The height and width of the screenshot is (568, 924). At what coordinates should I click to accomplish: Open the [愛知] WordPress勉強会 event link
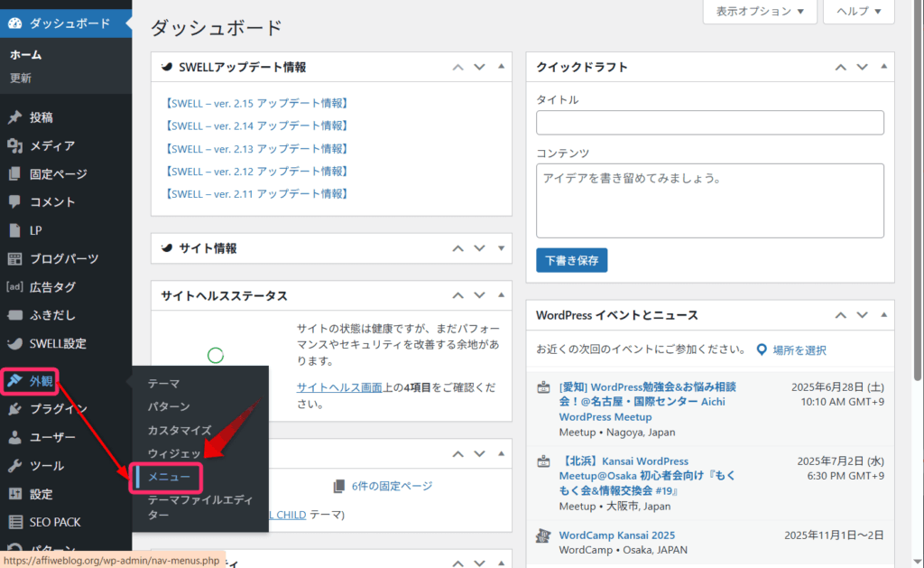click(648, 402)
